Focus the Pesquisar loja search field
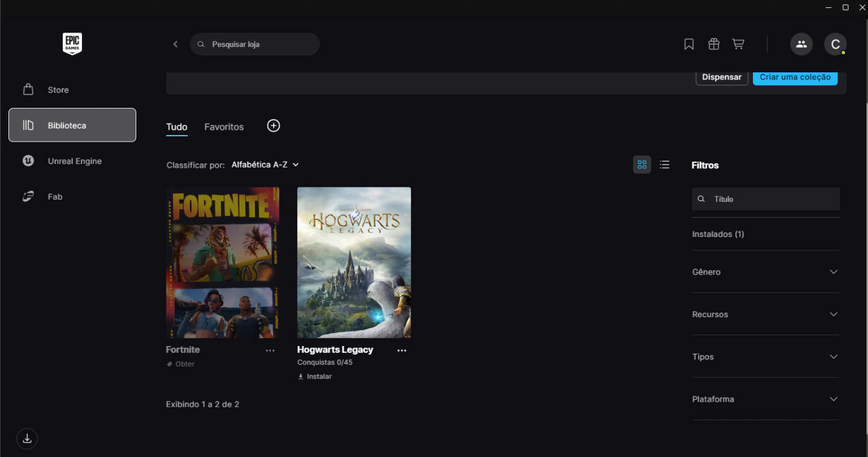 pos(255,44)
